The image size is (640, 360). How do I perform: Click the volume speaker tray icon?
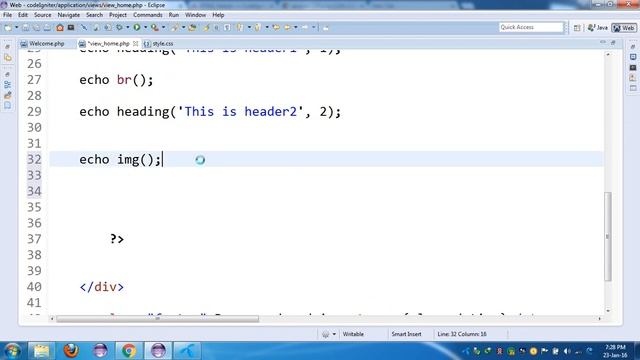[x=567, y=351]
